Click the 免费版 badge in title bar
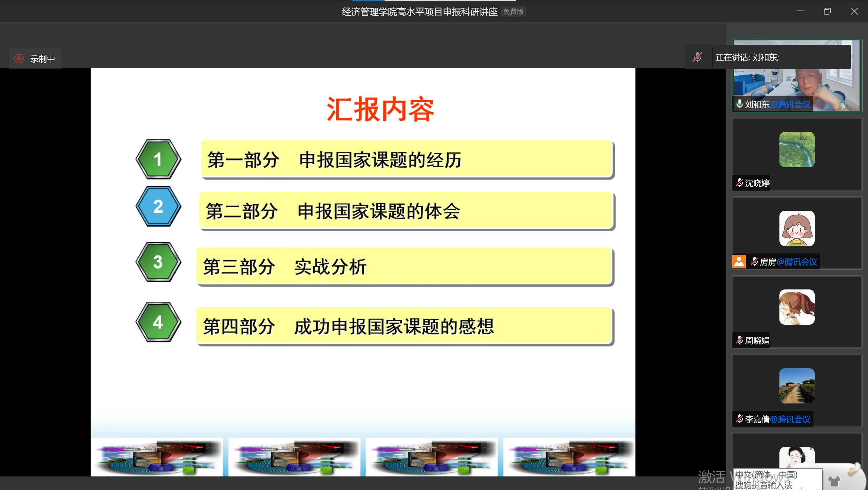 coord(513,12)
